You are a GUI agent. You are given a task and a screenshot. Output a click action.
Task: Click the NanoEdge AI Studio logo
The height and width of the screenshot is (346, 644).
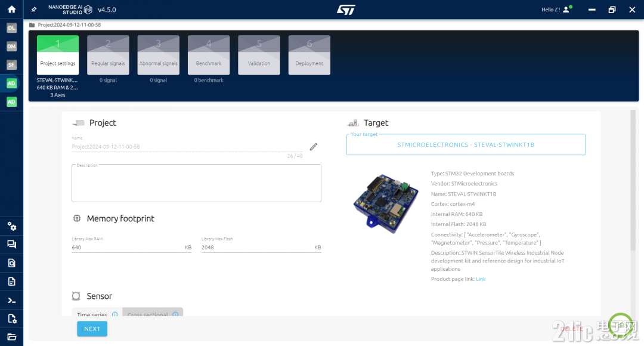pyautogui.click(x=70, y=10)
